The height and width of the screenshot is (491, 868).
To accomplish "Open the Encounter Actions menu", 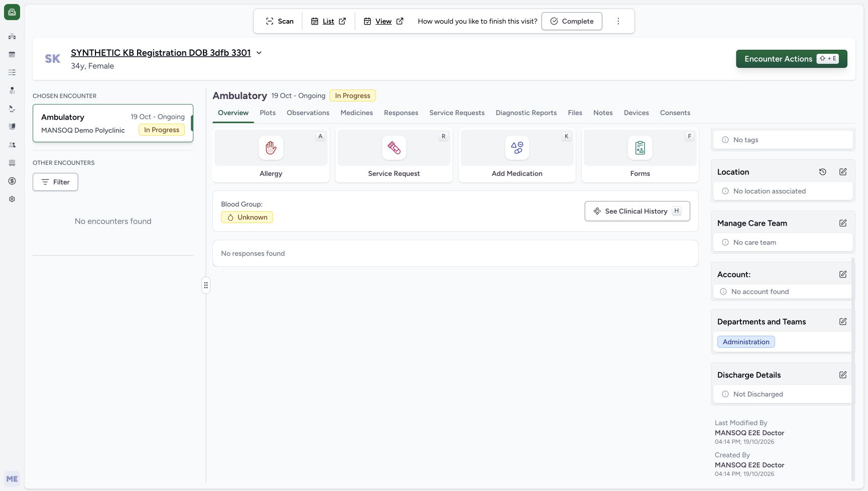I will [x=792, y=59].
